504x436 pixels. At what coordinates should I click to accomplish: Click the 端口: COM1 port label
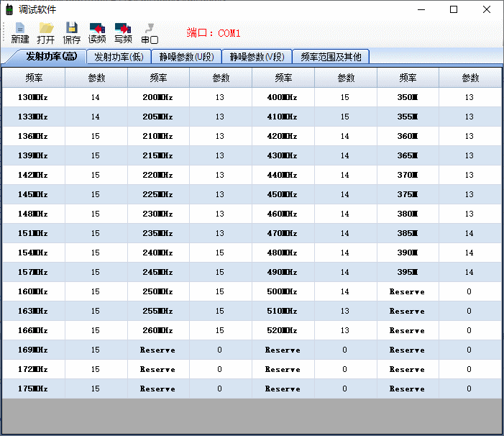(x=214, y=33)
